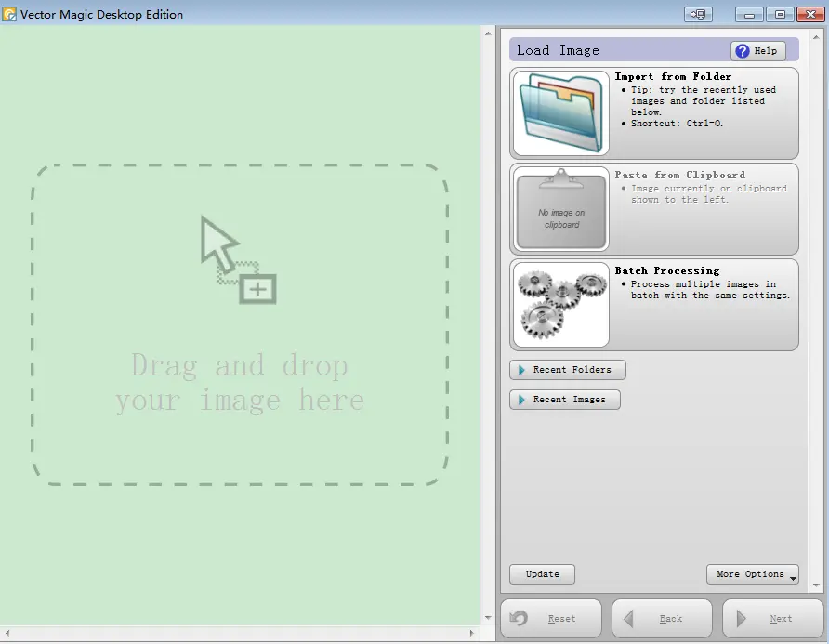Click the Update button

[x=542, y=574]
